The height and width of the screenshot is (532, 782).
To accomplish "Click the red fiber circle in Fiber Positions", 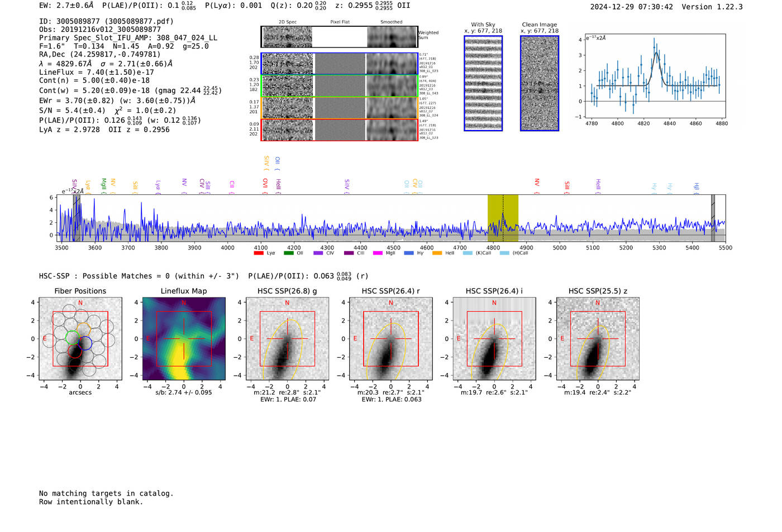I will (x=75, y=351).
